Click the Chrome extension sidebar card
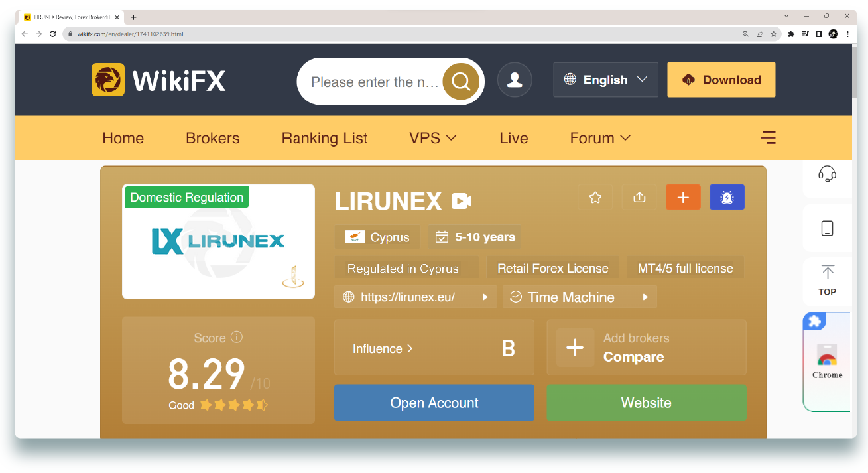 (x=827, y=362)
